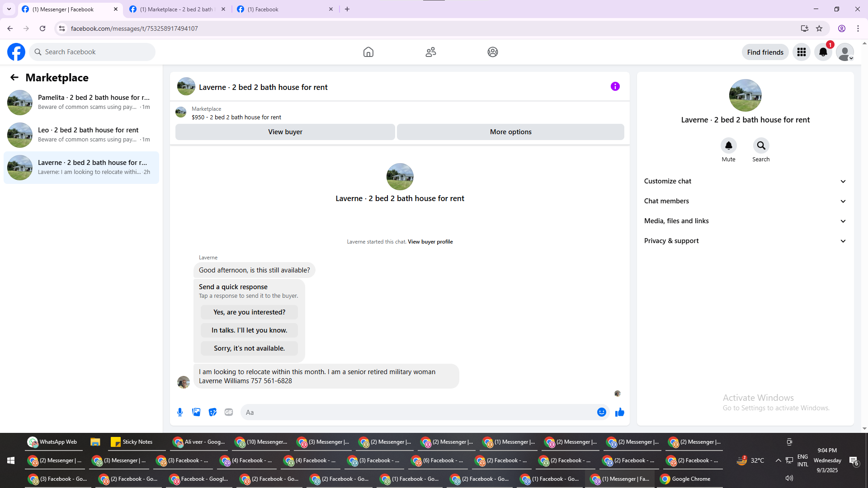Choose a sticker for the message
The height and width of the screenshot is (488, 868).
coord(212,412)
